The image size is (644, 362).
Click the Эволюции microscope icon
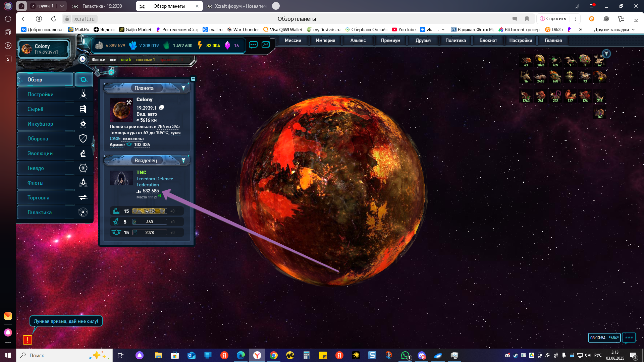click(x=83, y=153)
